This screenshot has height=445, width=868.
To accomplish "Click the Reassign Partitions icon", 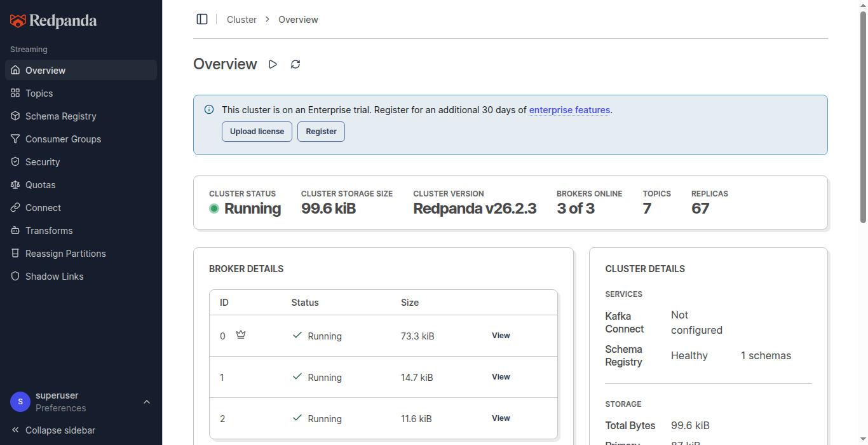I will [x=15, y=253].
